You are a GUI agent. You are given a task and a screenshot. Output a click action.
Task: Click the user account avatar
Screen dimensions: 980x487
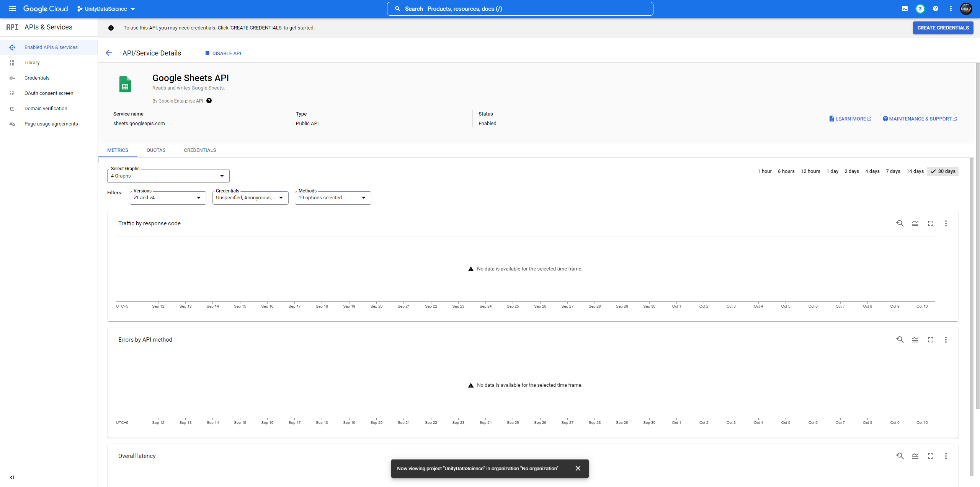(x=966, y=8)
